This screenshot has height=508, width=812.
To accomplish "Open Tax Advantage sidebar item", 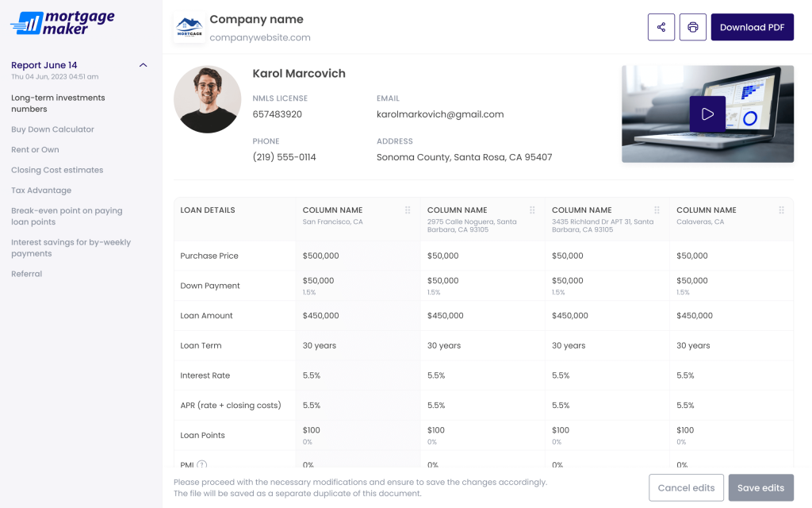I will [41, 190].
